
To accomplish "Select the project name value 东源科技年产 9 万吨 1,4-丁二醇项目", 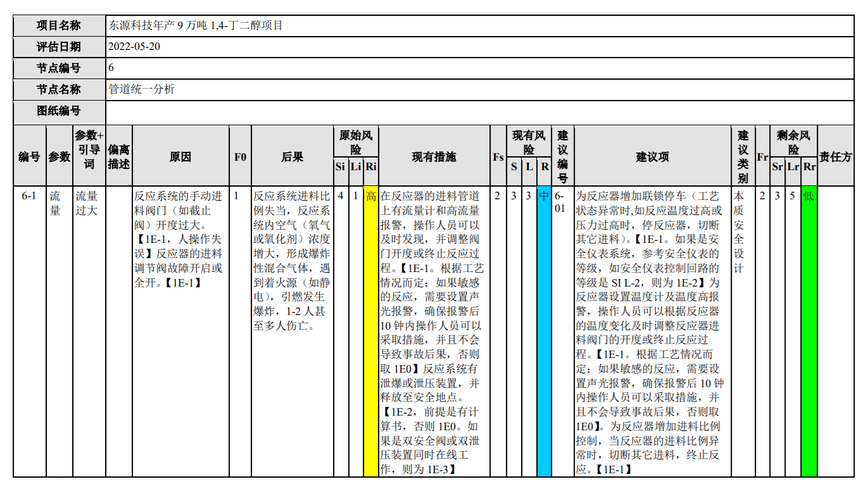I will tap(196, 26).
